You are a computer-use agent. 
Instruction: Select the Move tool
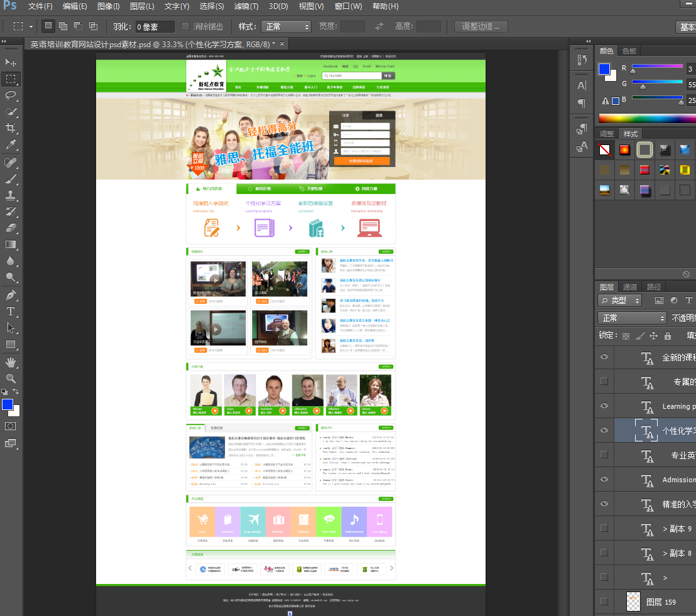click(11, 62)
